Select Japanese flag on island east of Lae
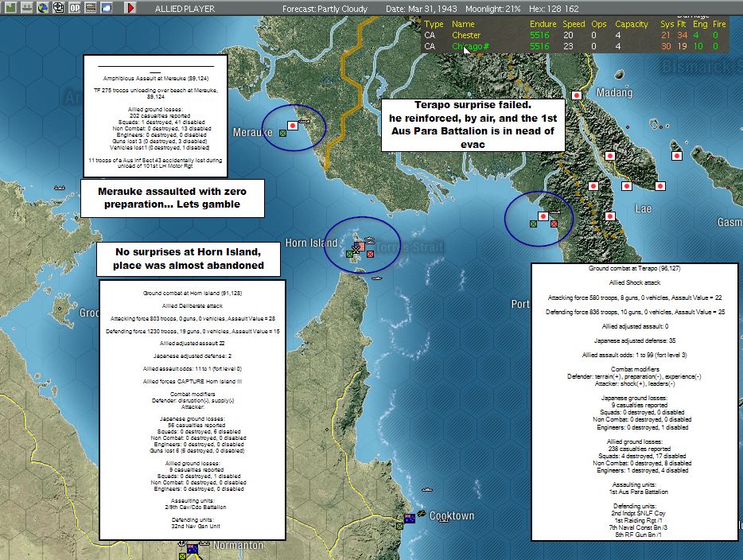 click(677, 155)
